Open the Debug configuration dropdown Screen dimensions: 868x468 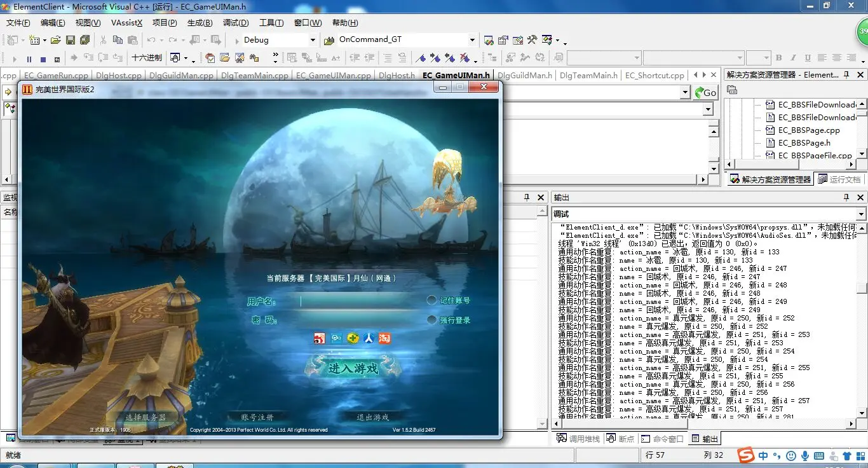click(312, 40)
